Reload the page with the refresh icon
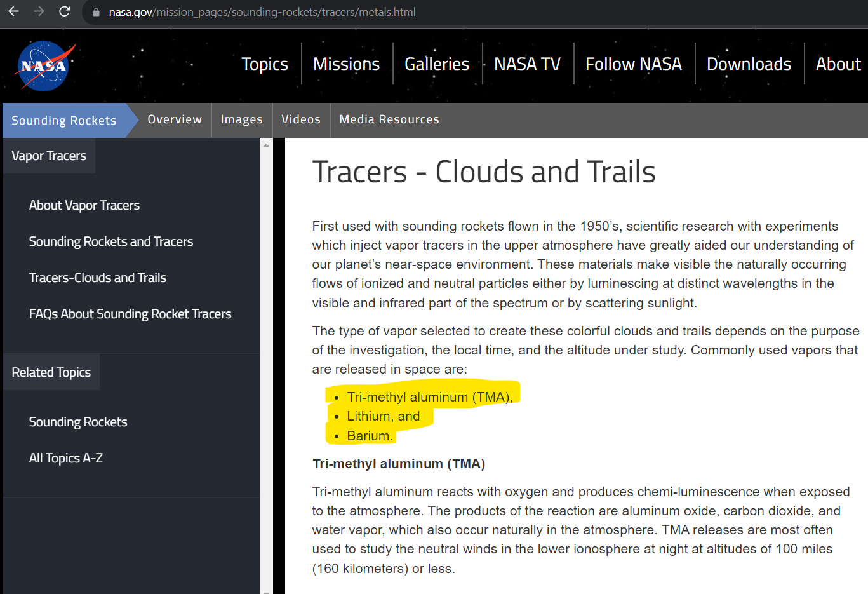 64,11
